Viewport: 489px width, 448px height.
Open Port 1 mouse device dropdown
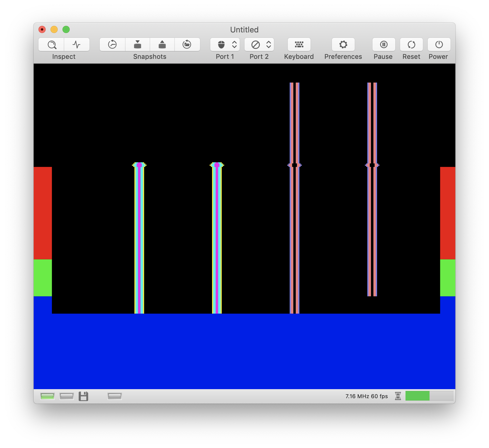(225, 45)
